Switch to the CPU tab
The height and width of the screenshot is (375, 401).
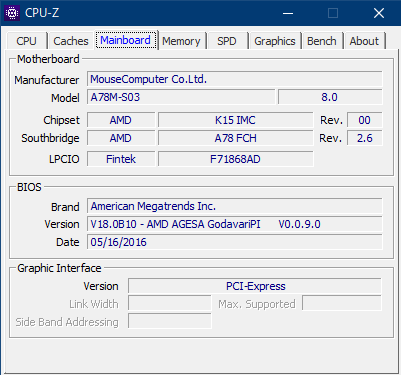point(26,41)
